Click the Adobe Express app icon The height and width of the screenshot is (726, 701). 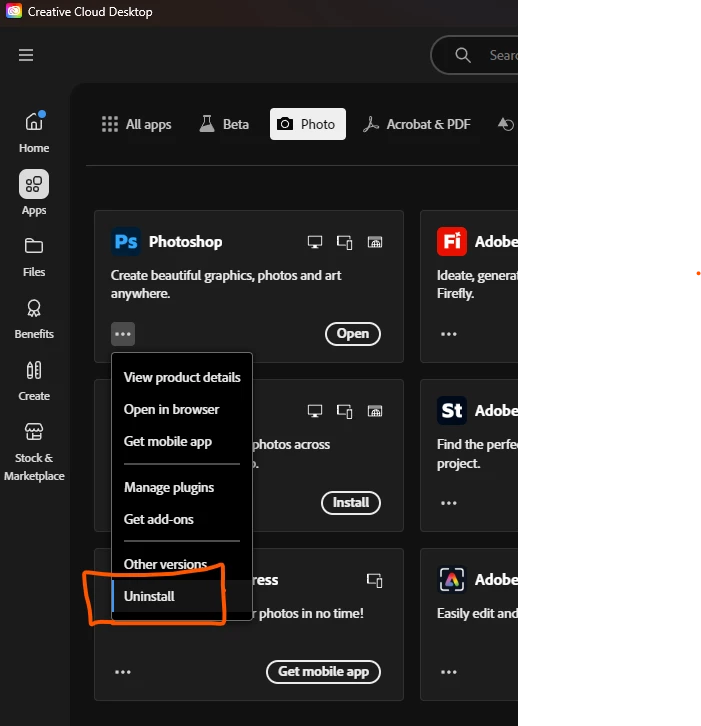click(x=451, y=579)
